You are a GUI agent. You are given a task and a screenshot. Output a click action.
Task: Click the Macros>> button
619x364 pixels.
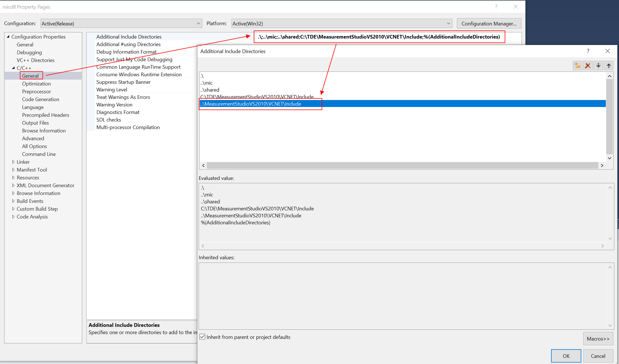[x=598, y=339]
